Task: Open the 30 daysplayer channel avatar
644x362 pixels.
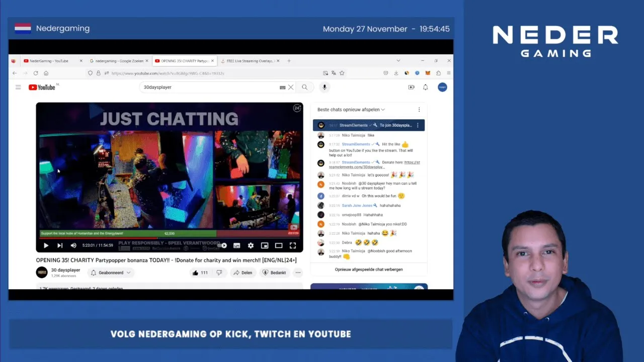Action: (41, 273)
